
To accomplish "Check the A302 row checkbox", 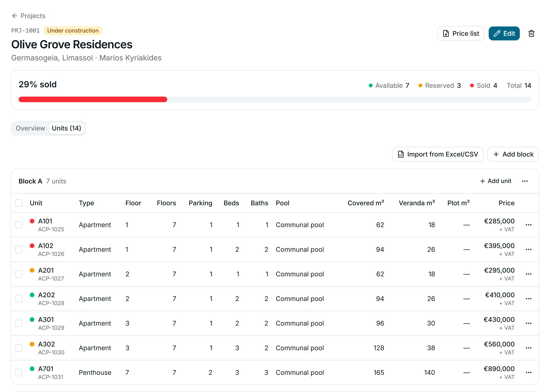I will pos(19,348).
